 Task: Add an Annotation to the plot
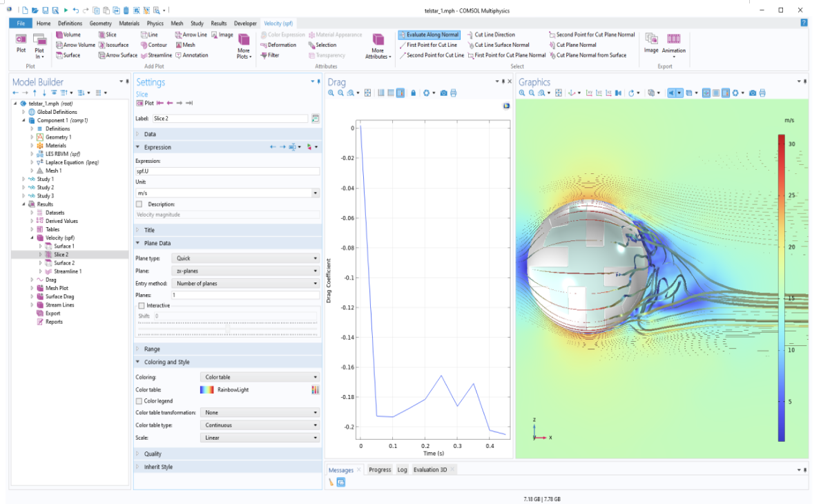pos(191,55)
